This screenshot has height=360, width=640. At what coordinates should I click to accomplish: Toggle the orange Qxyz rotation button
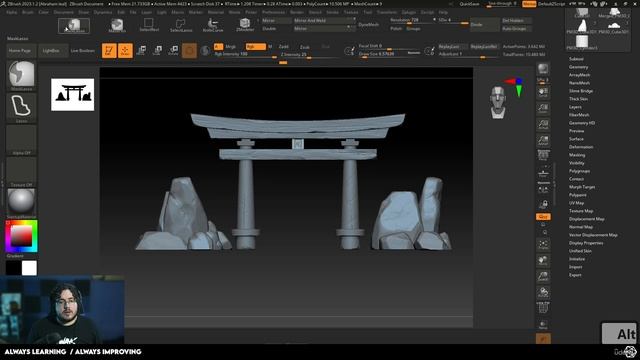click(x=543, y=217)
